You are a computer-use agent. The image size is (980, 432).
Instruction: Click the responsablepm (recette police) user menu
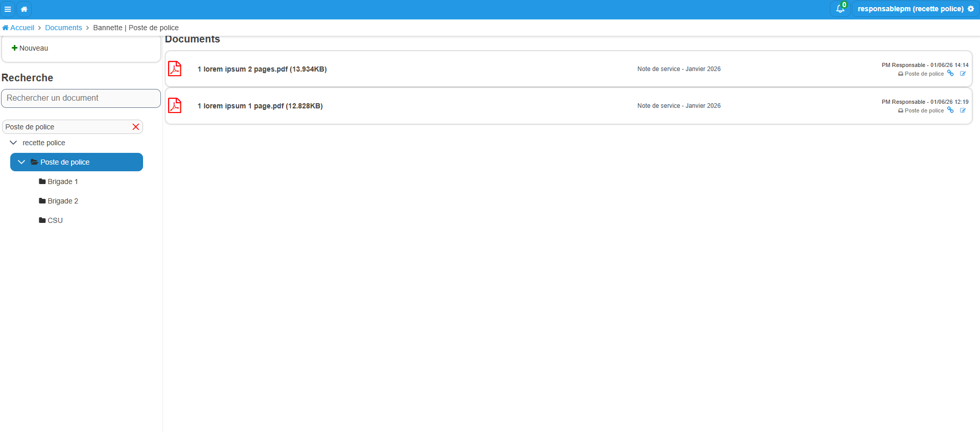(x=915, y=9)
